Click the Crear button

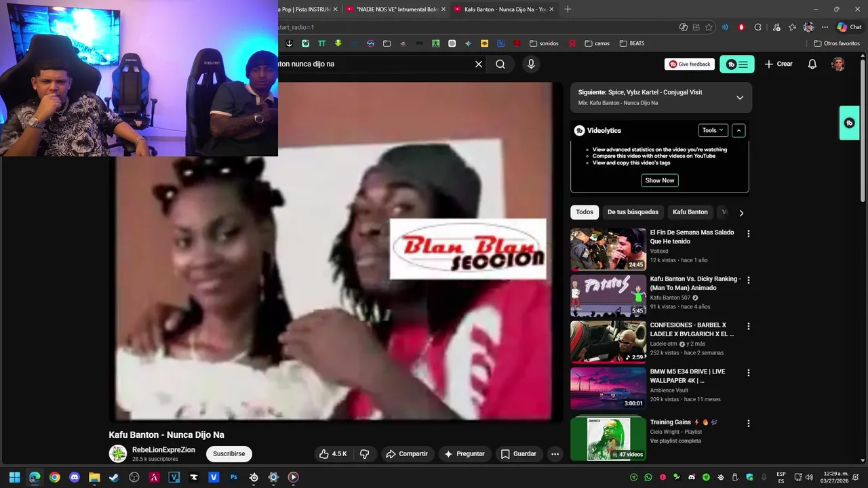[x=778, y=64]
